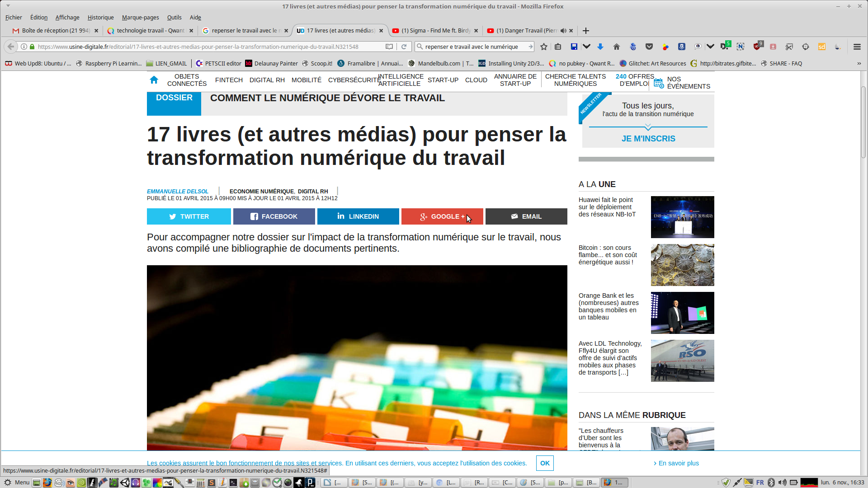
Task: Open the keyboard layout FR indicator
Action: pos(760,483)
